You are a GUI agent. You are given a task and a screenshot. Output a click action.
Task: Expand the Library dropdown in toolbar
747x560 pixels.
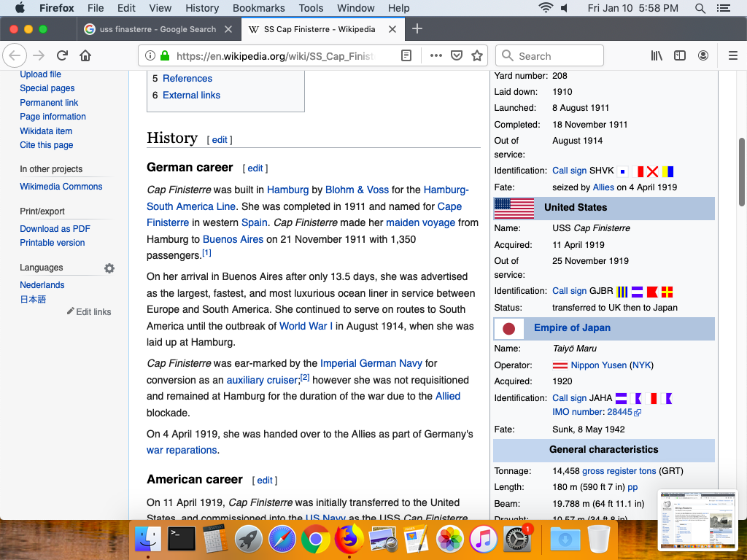pos(657,56)
